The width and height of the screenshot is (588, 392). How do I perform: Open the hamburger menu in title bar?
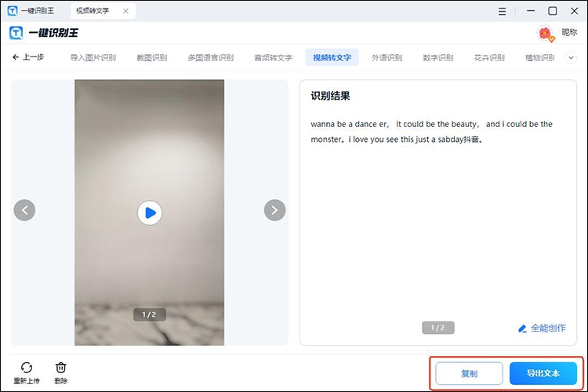502,11
